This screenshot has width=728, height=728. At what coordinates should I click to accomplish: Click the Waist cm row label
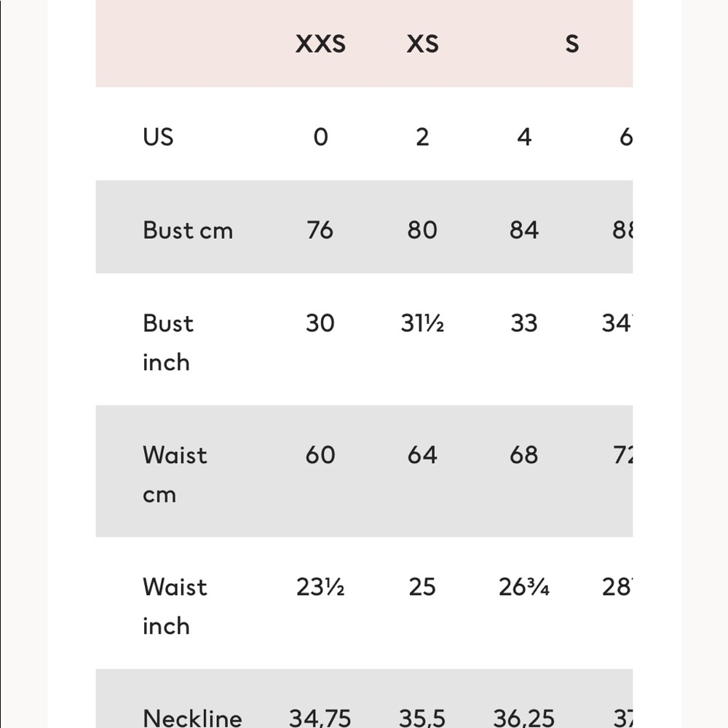click(x=175, y=475)
